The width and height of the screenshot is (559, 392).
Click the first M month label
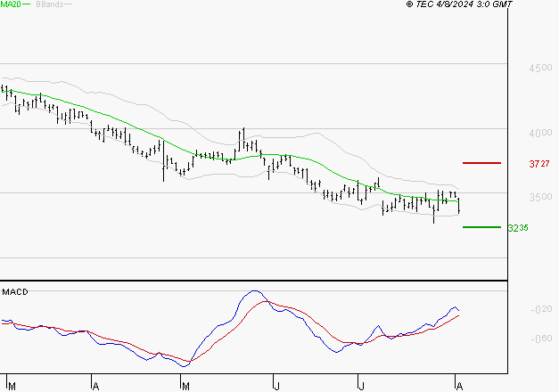pos(12,386)
